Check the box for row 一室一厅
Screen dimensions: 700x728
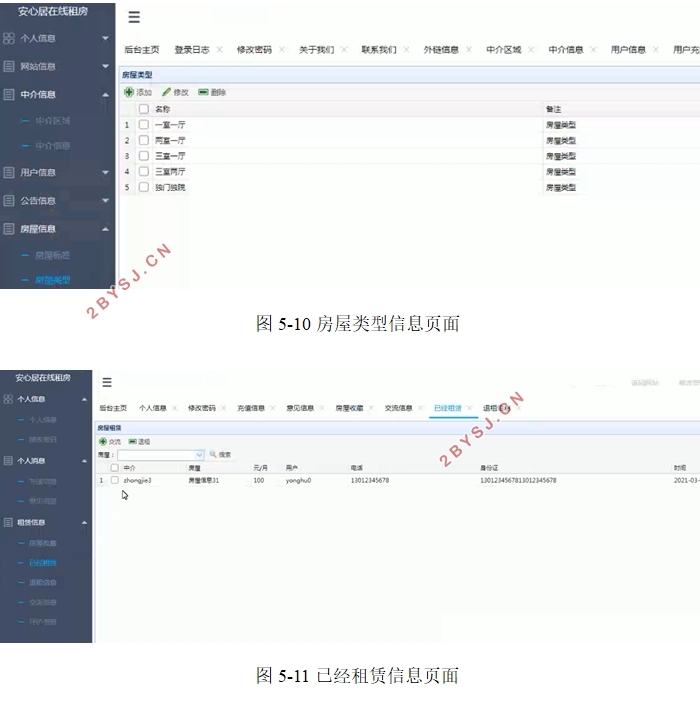pos(144,124)
